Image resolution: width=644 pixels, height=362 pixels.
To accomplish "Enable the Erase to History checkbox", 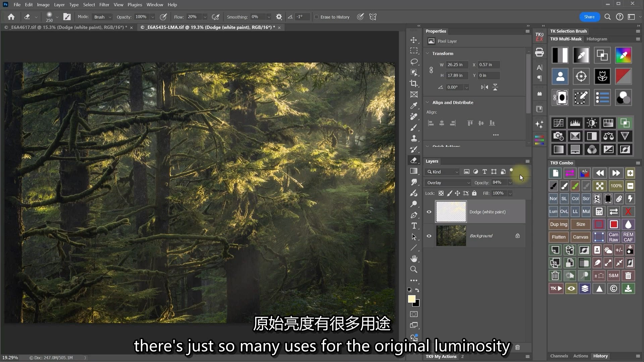I will [316, 17].
